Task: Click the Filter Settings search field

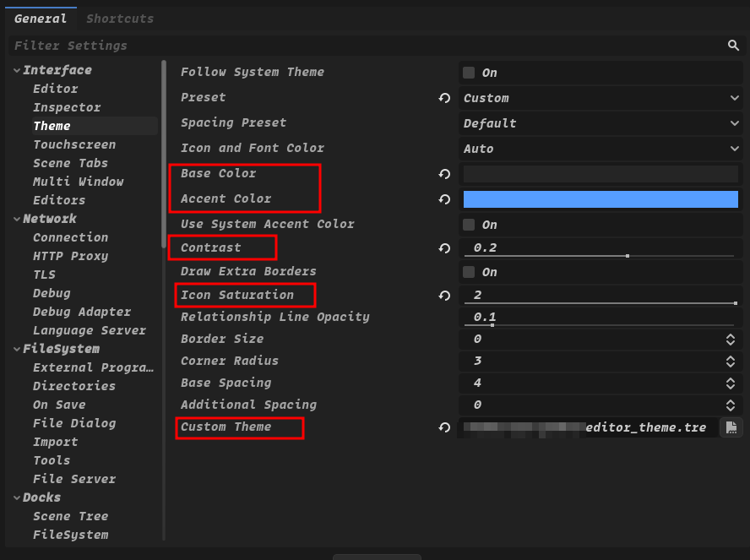Action: coord(363,46)
